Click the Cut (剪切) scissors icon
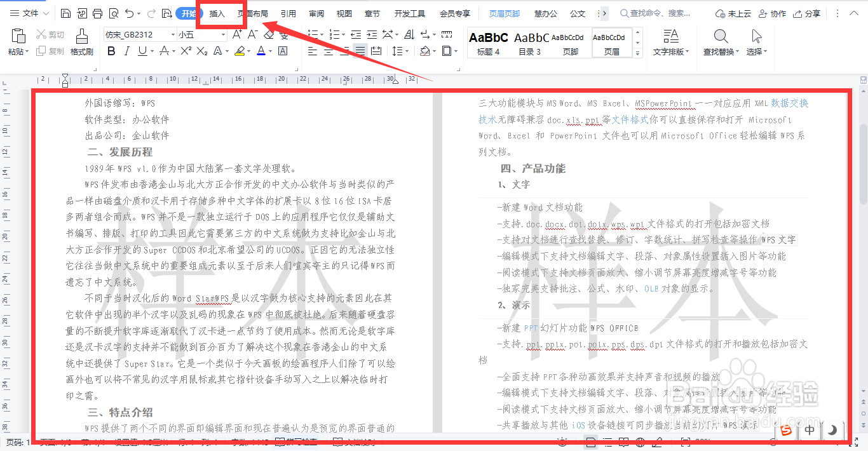The width and height of the screenshot is (868, 451). [41, 35]
